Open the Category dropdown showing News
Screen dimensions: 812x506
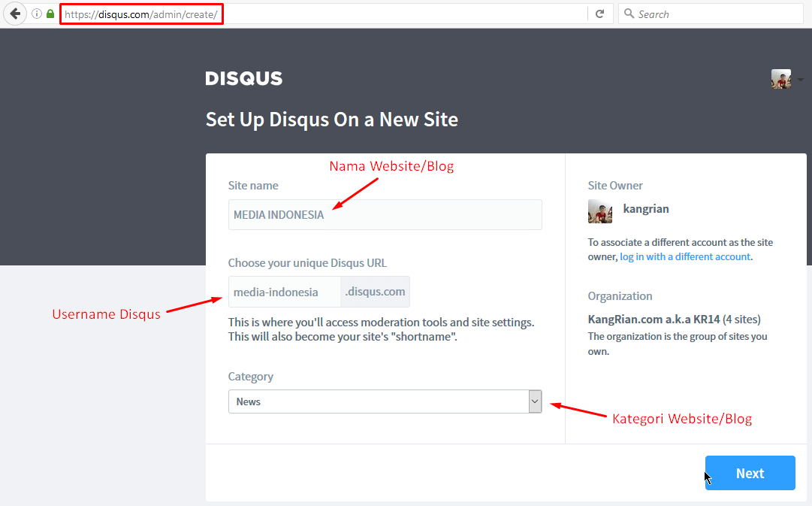pyautogui.click(x=385, y=401)
